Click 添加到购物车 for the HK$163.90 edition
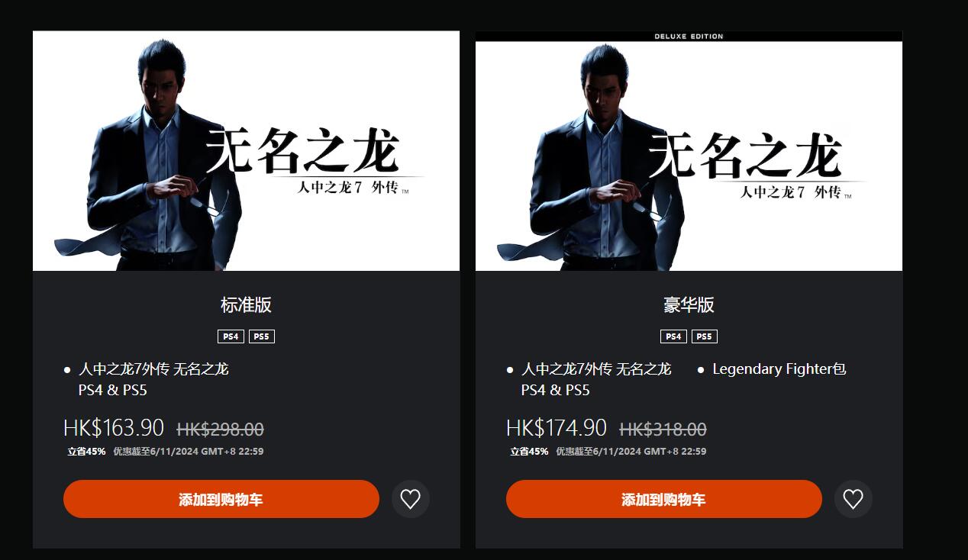This screenshot has width=968, height=560. (x=221, y=499)
